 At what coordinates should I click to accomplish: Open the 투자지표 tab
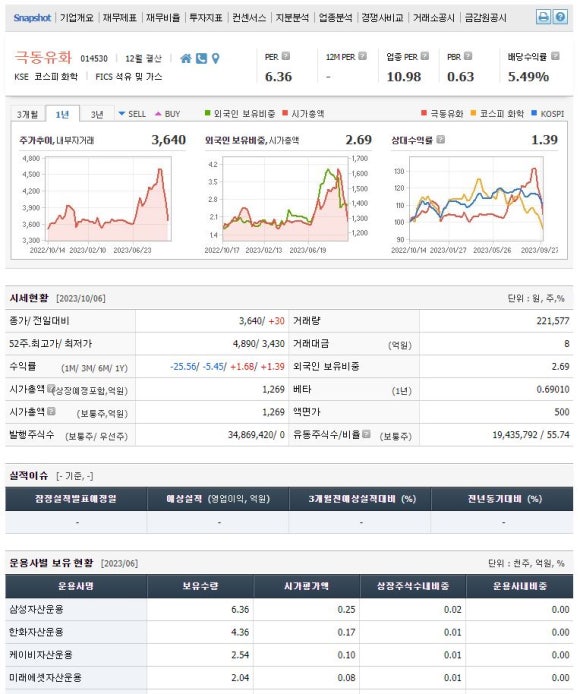pyautogui.click(x=206, y=18)
